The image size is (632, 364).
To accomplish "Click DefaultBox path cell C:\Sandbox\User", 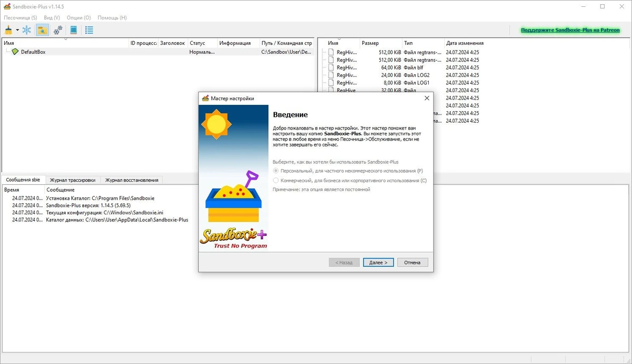I will pos(287,52).
